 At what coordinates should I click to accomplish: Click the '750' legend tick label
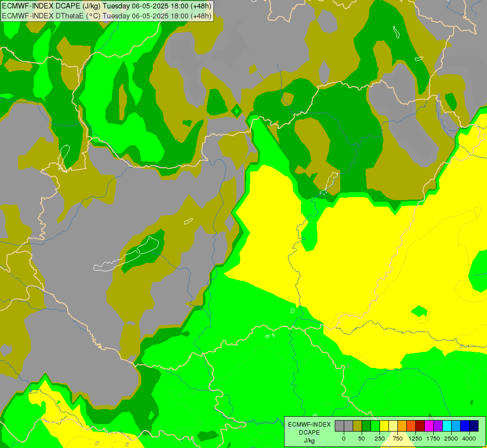pyautogui.click(x=397, y=439)
